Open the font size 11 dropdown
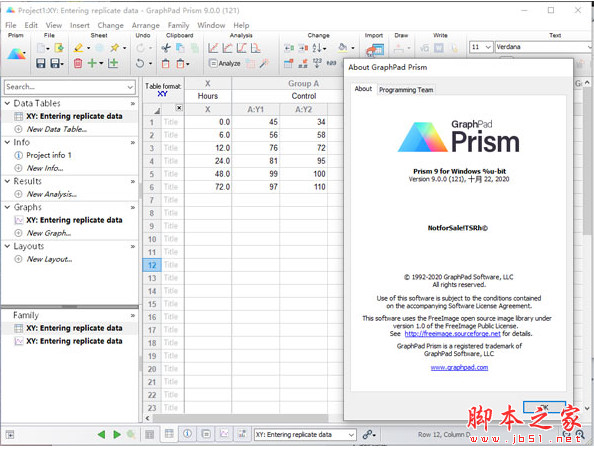The height and width of the screenshot is (450, 594). 488,47
